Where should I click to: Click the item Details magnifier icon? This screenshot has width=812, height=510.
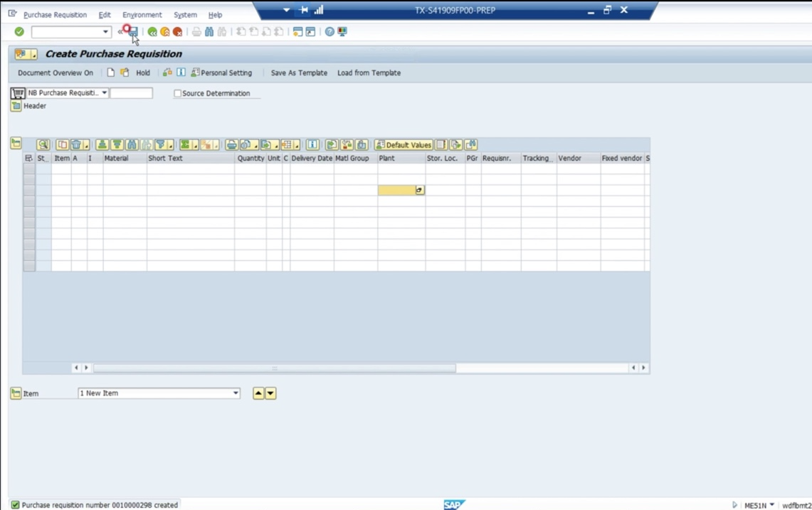coord(43,144)
